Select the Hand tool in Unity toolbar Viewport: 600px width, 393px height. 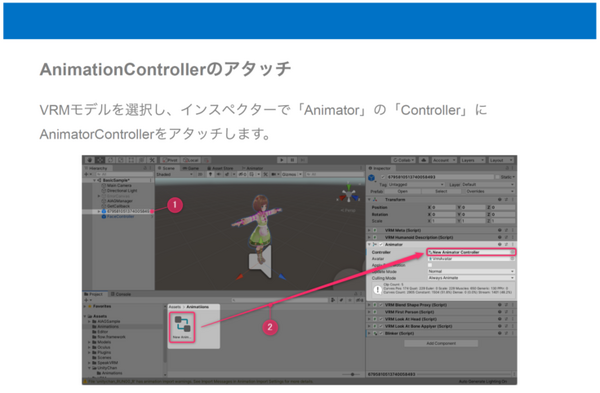(x=90, y=160)
